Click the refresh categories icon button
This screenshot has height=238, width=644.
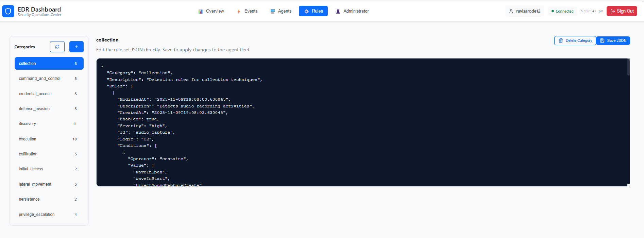pos(57,47)
